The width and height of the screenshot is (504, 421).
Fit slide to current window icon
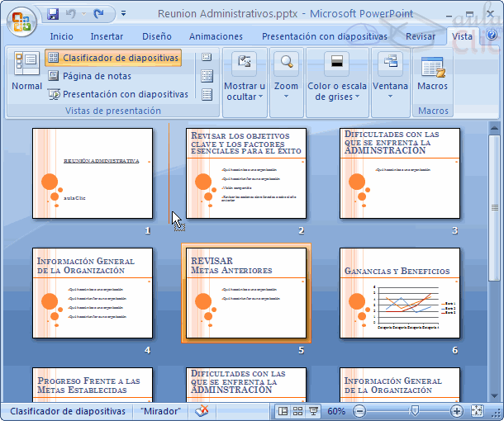(x=477, y=411)
